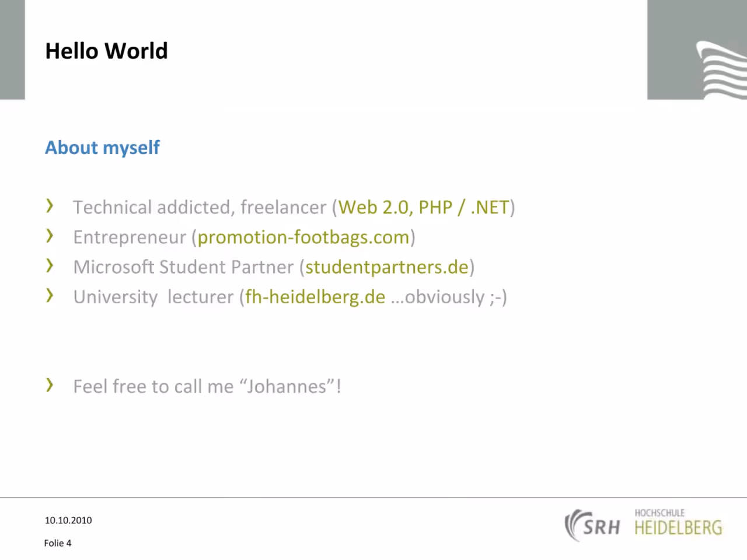Viewport: 747px width, 560px height.
Task: Click the gray bar left of title
Action: tap(12, 50)
